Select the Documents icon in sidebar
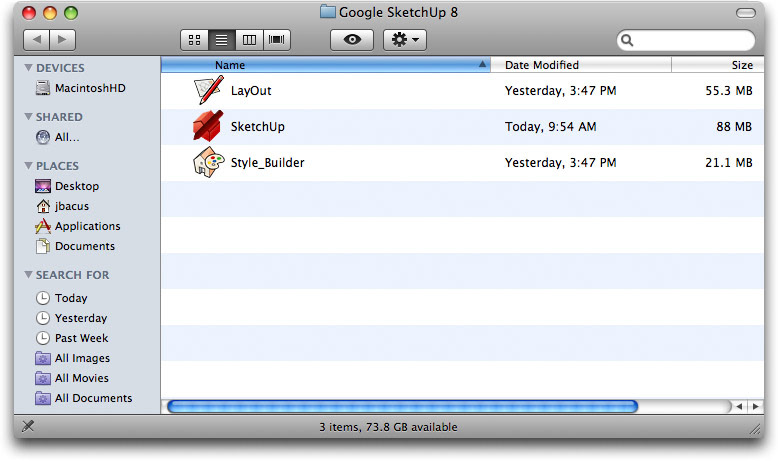Image resolution: width=778 pixels, height=461 pixels. pos(43,246)
